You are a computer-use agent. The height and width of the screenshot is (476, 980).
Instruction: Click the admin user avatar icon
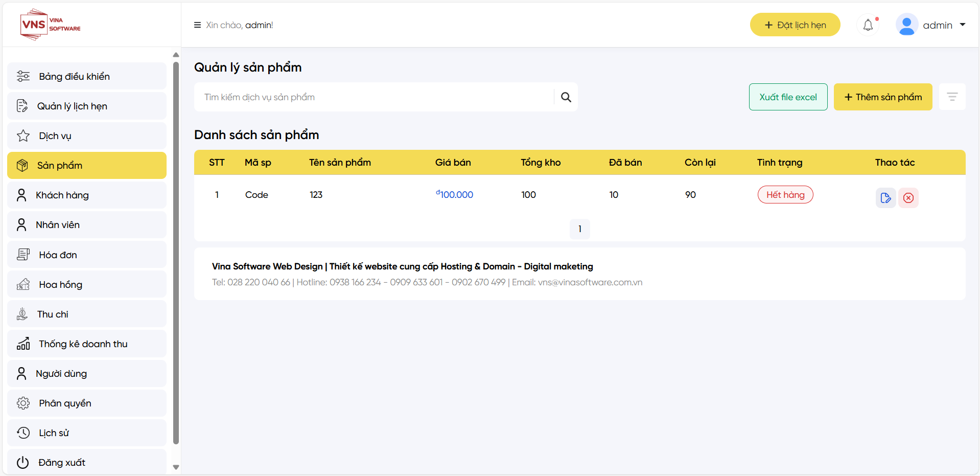click(907, 25)
